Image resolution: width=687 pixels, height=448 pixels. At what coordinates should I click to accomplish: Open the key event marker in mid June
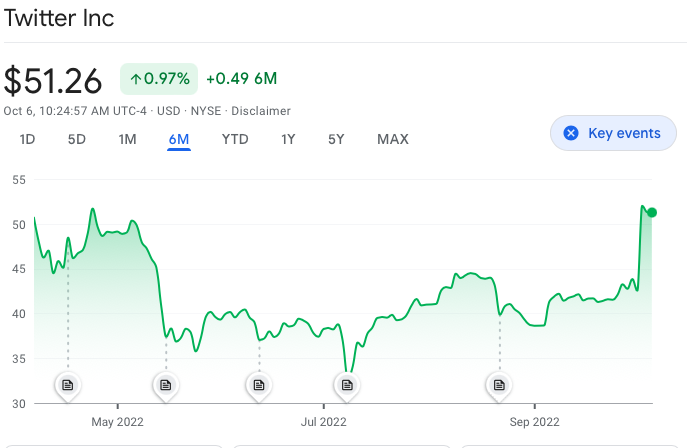pyautogui.click(x=259, y=385)
